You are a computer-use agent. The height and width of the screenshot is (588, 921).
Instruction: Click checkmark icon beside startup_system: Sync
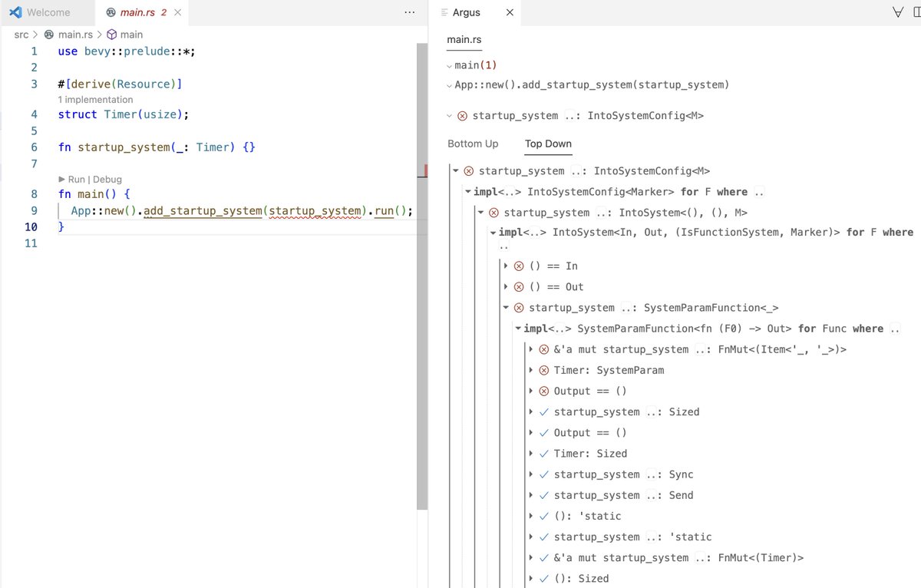[x=544, y=474]
